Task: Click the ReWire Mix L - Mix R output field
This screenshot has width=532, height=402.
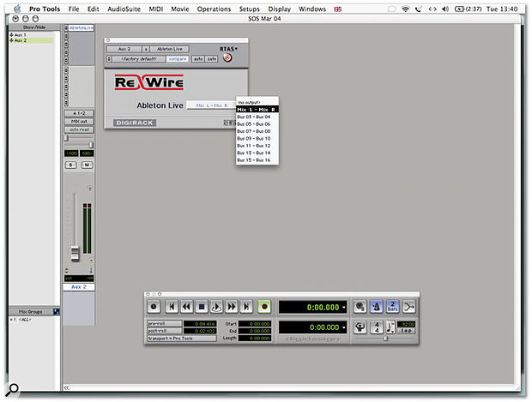Action: tap(212, 105)
